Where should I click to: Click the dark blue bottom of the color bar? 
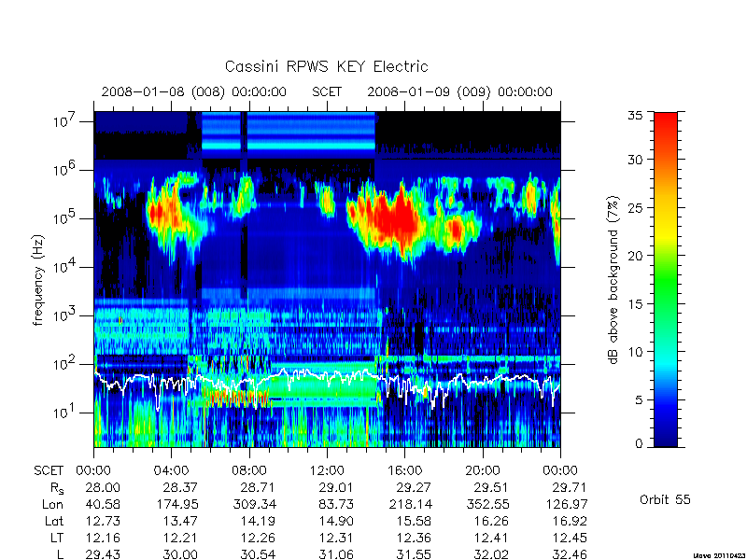666,438
